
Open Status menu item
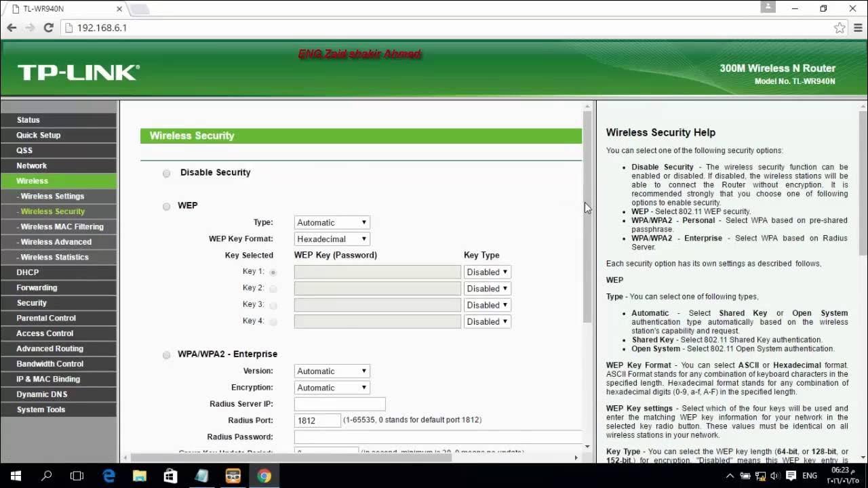(58, 120)
